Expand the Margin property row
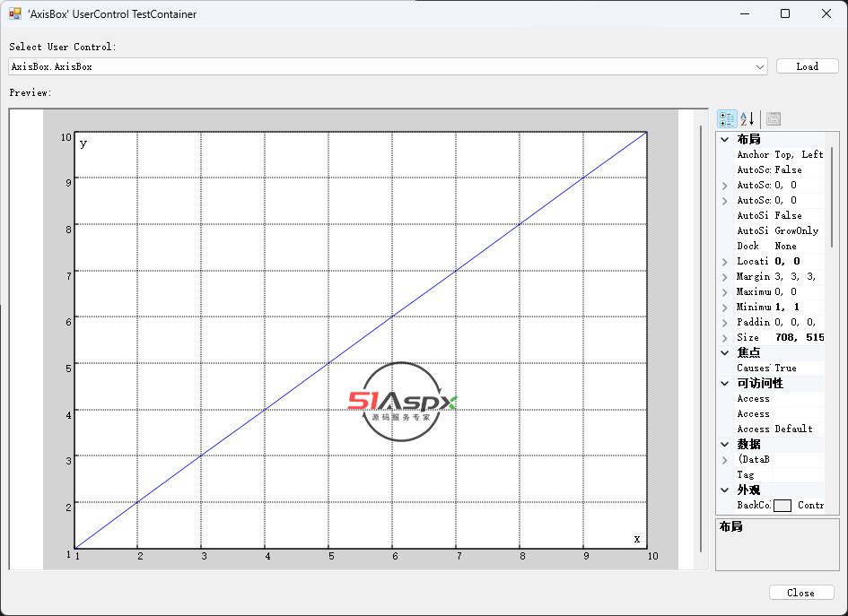Screen dimensions: 848x616 coord(725,277)
